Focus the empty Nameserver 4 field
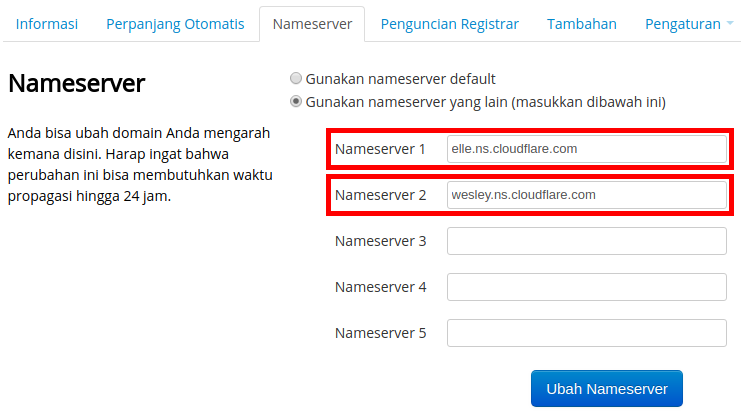Screen dimensions: 741x420 pyautogui.click(x=586, y=287)
